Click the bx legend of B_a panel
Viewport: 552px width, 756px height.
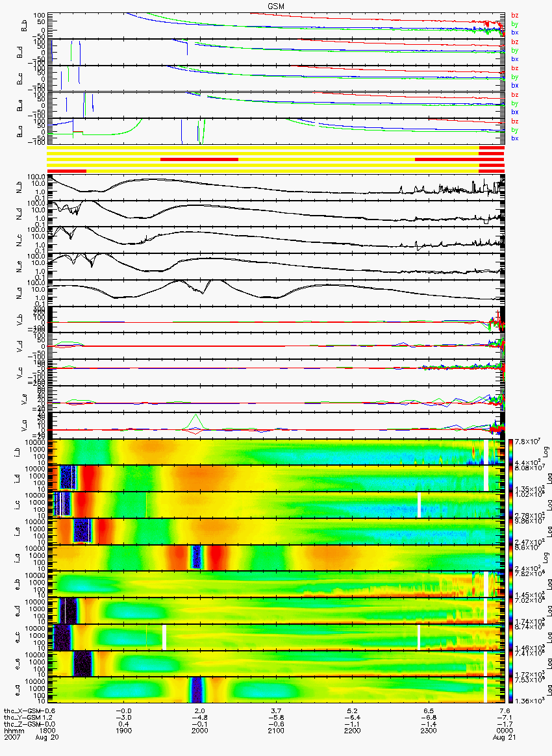click(x=515, y=139)
